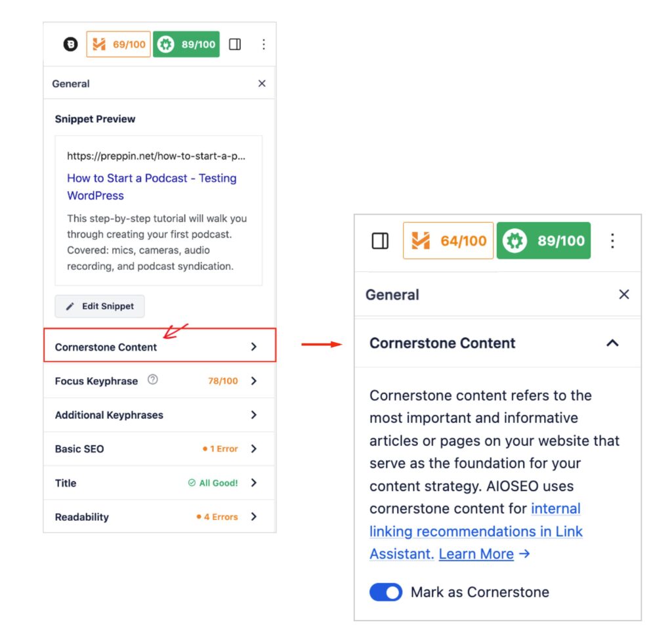The image size is (672, 633).
Task: Collapse the Cornerstone Content section in right panel
Action: (497, 343)
